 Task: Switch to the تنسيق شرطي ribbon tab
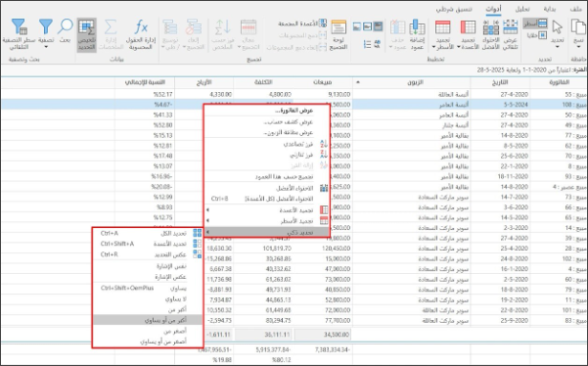(x=454, y=10)
